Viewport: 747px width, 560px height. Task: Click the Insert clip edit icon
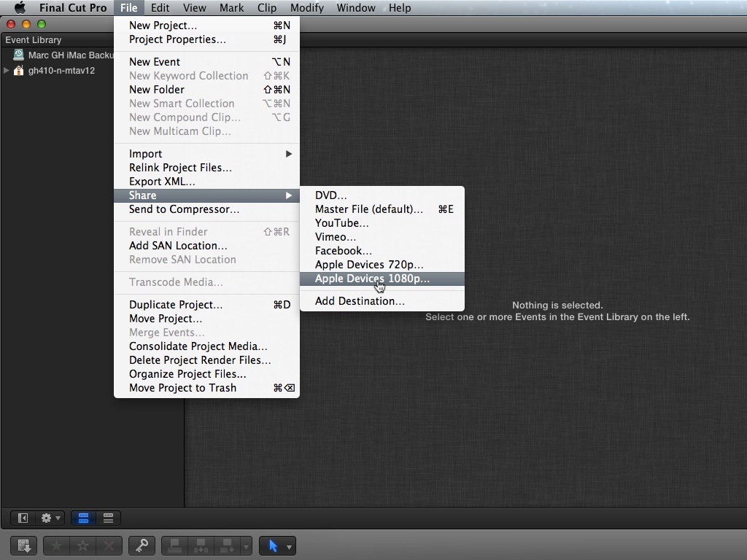coord(201,545)
